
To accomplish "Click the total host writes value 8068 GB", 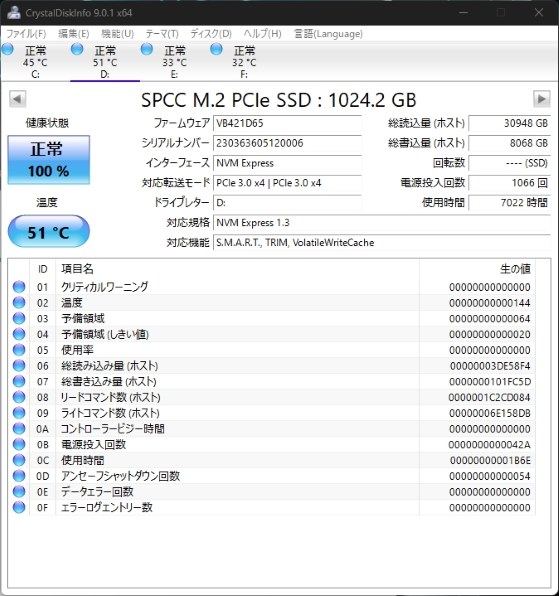I will pos(509,143).
